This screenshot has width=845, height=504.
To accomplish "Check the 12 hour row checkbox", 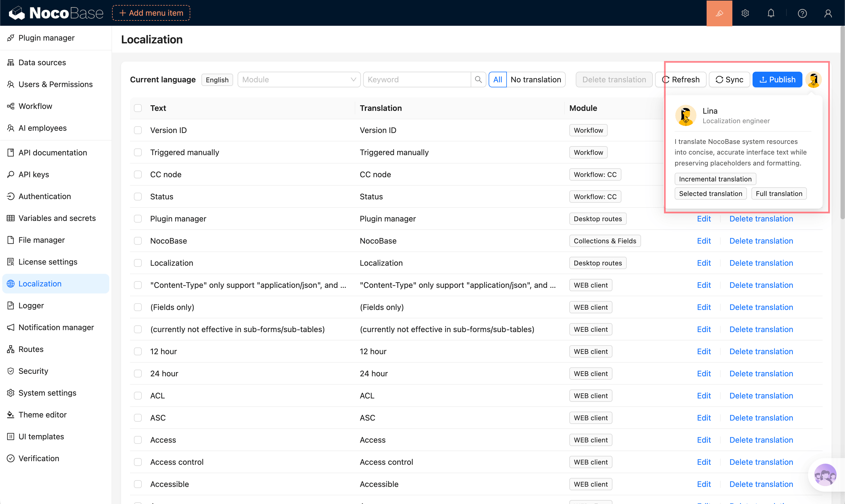I will pyautogui.click(x=138, y=351).
